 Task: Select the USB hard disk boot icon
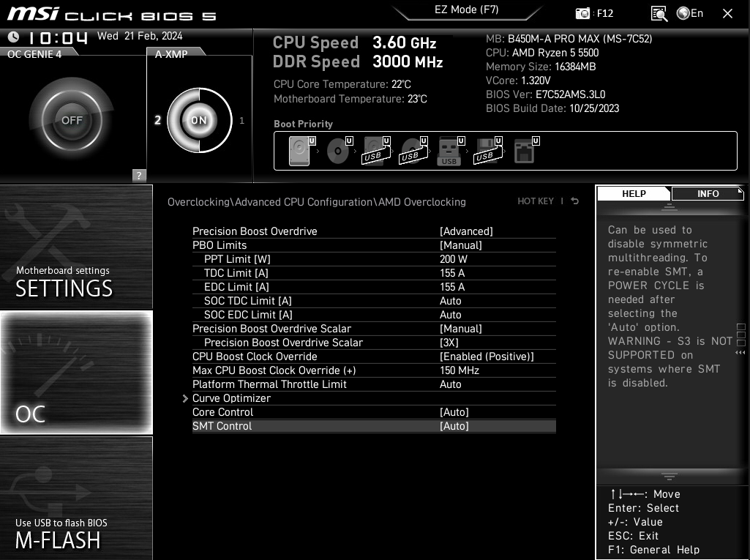coord(376,151)
